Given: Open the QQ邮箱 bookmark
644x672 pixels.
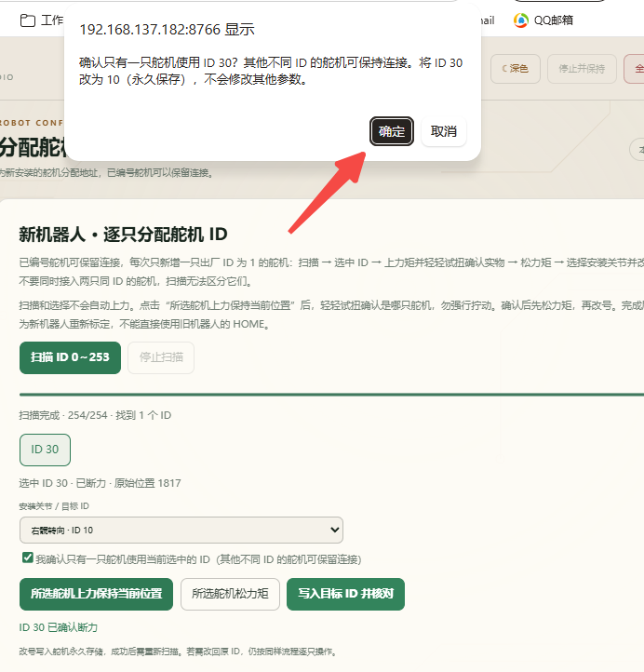Looking at the screenshot, I should click(x=543, y=20).
